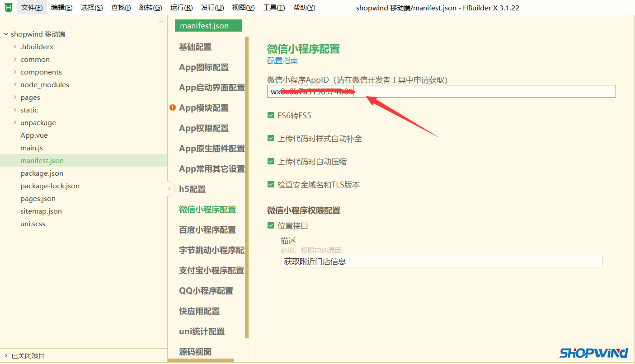The image size is (635, 364).
Task: Select 微信小程序配置 in the config list
Action: click(x=207, y=210)
